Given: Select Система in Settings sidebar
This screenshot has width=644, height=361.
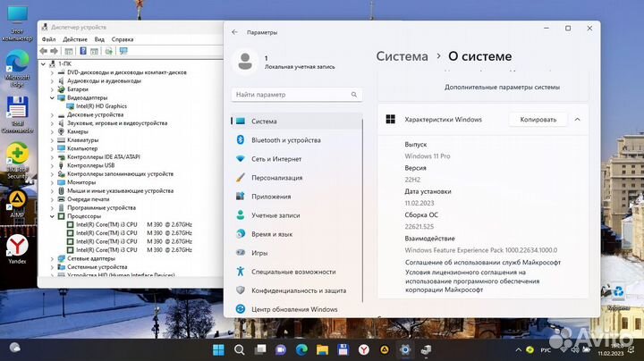Looking at the screenshot, I should click(x=296, y=122).
